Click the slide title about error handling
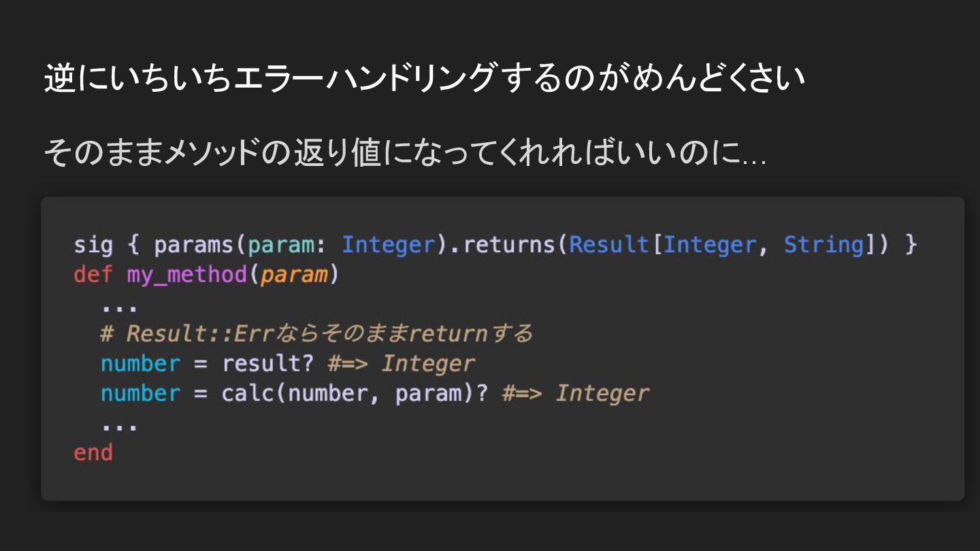The width and height of the screenshot is (980, 551). pyautogui.click(x=425, y=78)
